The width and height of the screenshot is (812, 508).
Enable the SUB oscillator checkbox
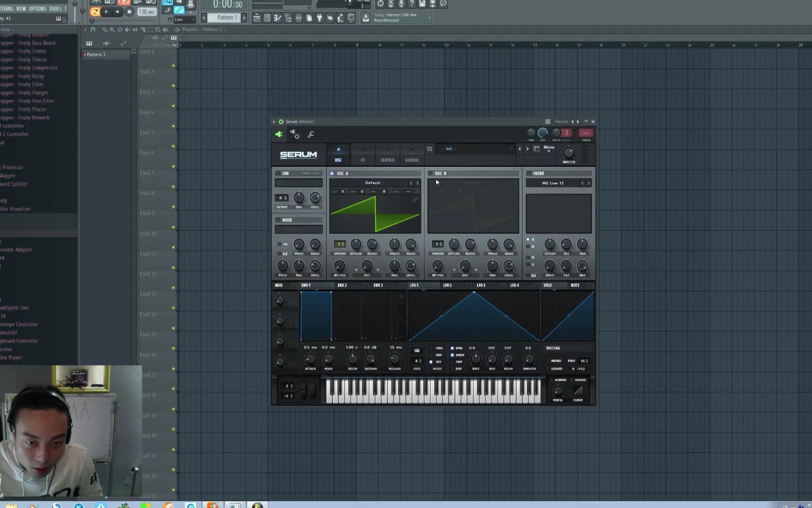278,173
